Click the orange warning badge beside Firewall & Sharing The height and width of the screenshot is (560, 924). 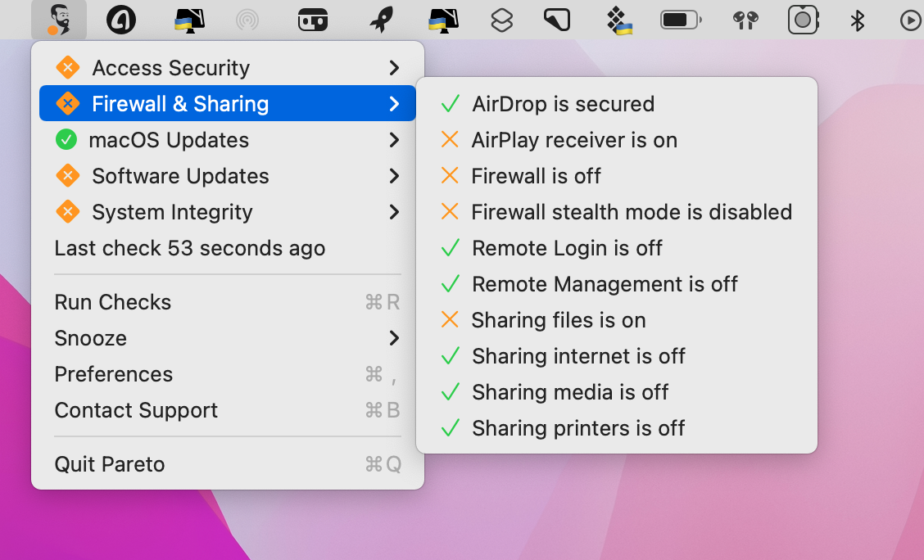68,104
